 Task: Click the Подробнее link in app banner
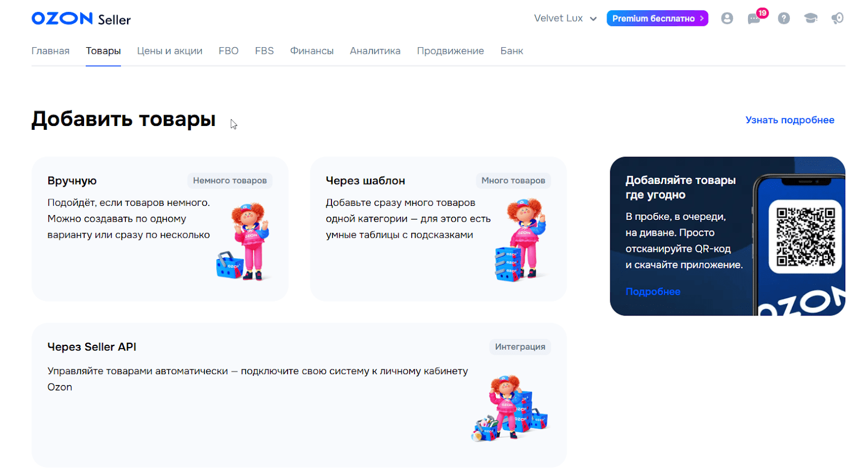point(653,292)
